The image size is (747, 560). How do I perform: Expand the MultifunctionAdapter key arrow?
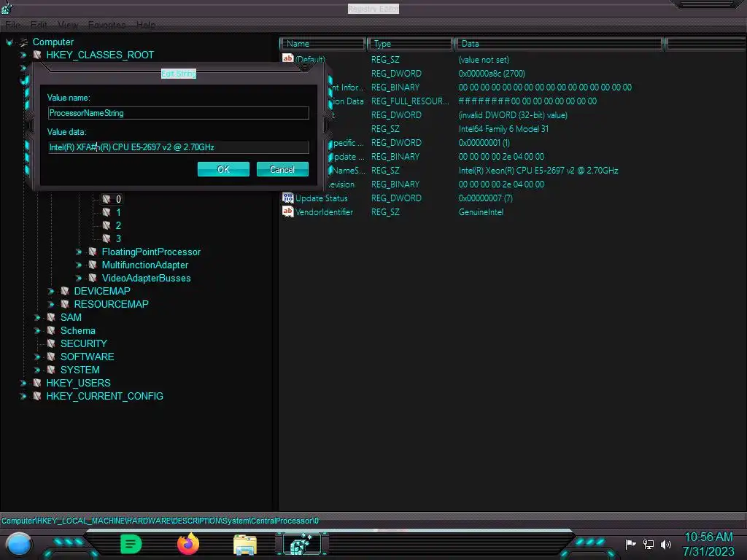tap(79, 265)
